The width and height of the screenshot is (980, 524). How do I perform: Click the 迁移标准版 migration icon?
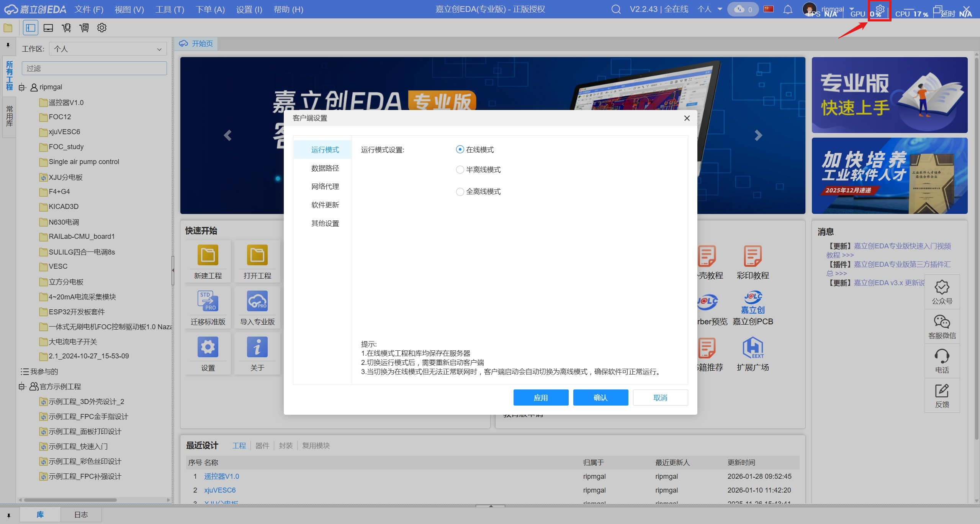click(x=207, y=302)
